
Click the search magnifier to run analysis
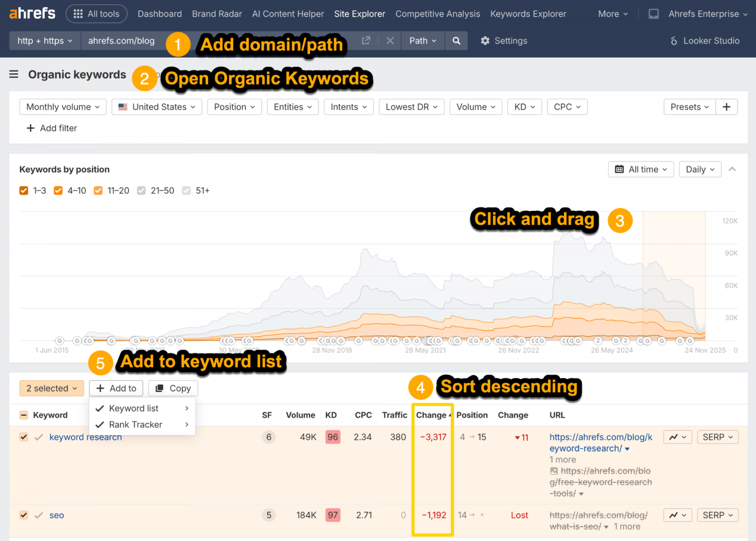pyautogui.click(x=456, y=41)
